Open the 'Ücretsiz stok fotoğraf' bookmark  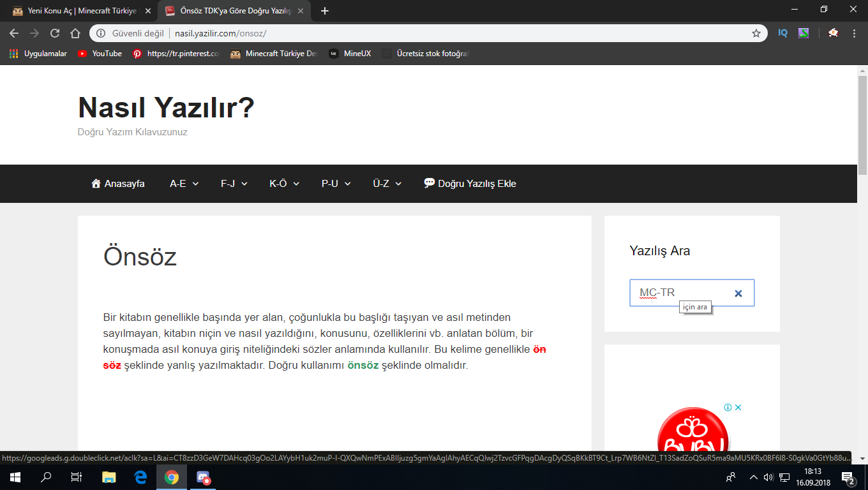426,54
